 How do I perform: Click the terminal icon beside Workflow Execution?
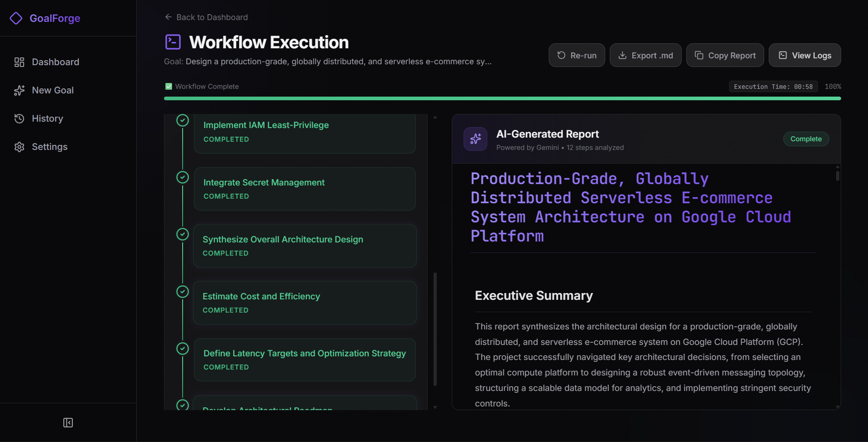point(173,42)
